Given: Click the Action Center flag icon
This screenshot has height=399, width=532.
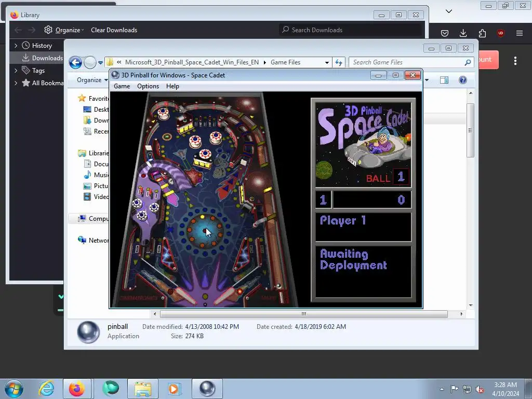Looking at the screenshot, I should pos(454,389).
